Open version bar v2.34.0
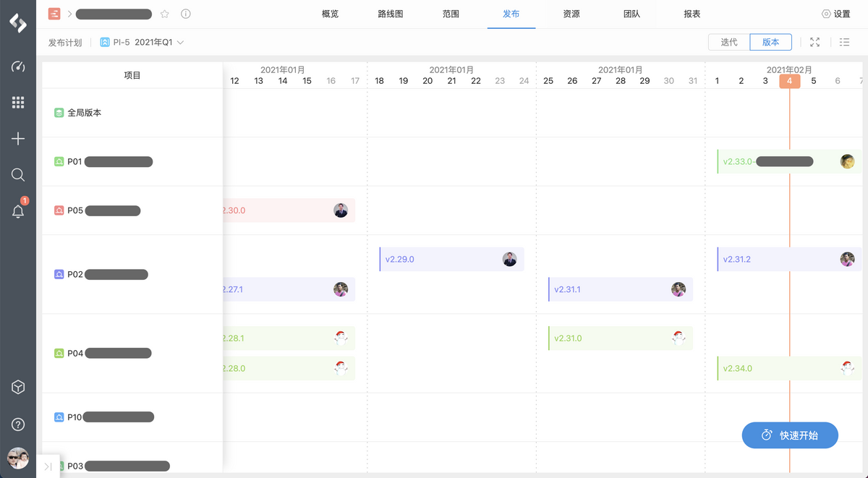 click(x=789, y=368)
